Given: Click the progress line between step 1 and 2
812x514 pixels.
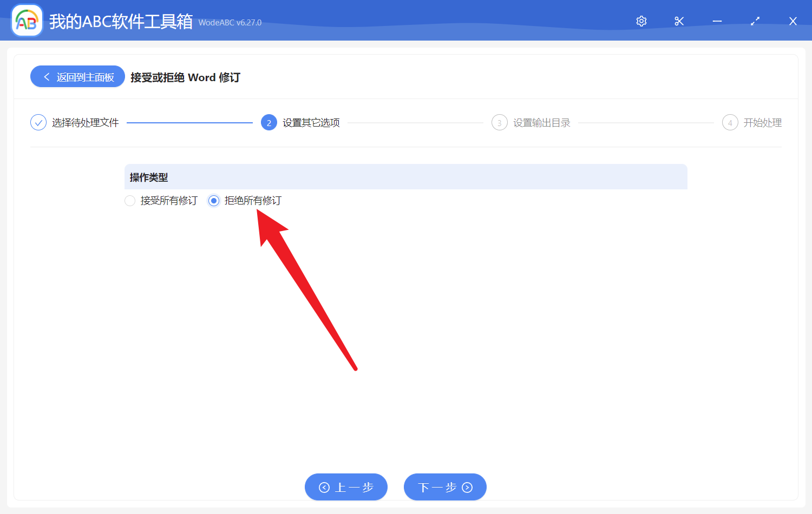Looking at the screenshot, I should pos(189,122).
